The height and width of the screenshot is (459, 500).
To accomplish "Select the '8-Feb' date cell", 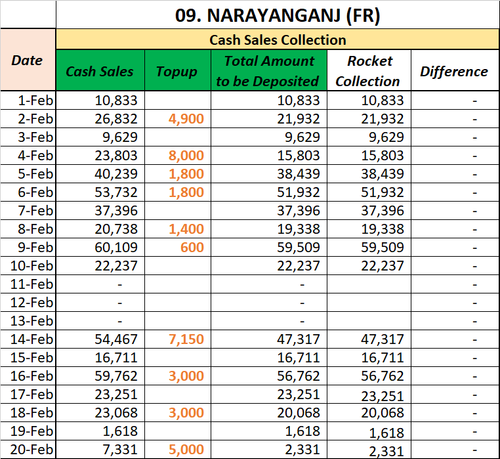I will point(28,229).
